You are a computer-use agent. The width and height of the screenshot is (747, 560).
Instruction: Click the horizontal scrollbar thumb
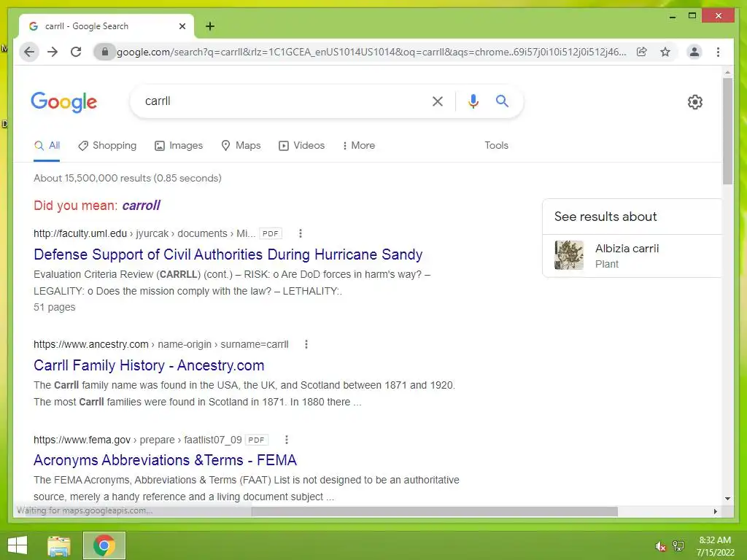click(x=435, y=511)
